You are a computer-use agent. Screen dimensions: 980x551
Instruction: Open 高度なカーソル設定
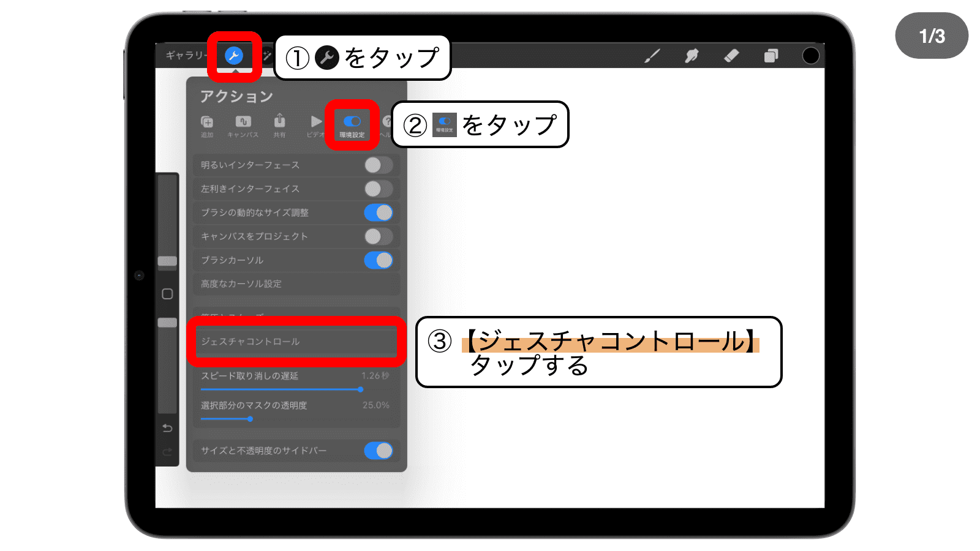pyautogui.click(x=296, y=284)
